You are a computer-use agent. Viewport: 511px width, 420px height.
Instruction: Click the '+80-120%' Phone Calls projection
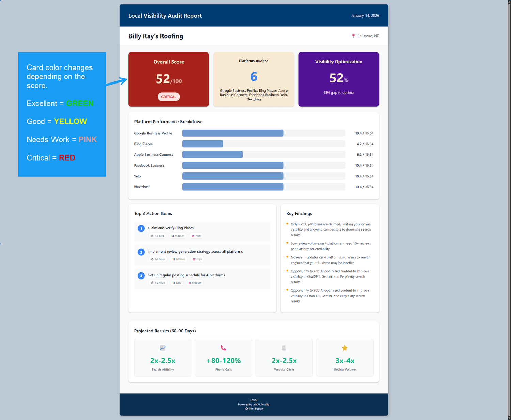223,361
